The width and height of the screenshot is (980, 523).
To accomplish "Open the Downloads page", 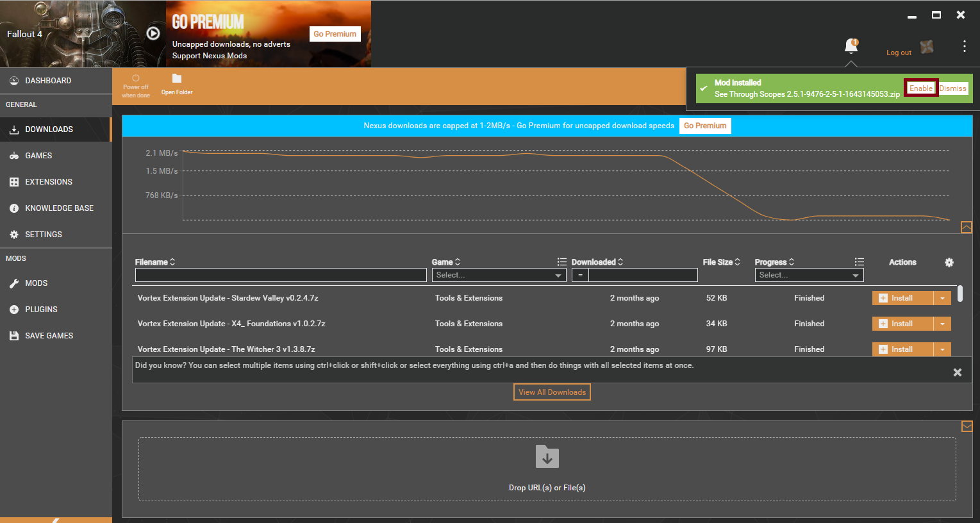I will click(x=56, y=129).
